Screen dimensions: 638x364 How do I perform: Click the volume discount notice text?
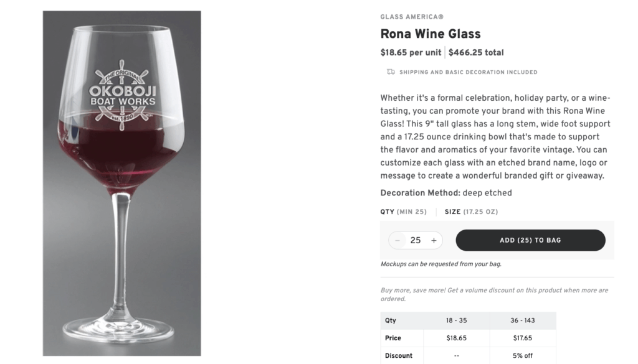495,293
